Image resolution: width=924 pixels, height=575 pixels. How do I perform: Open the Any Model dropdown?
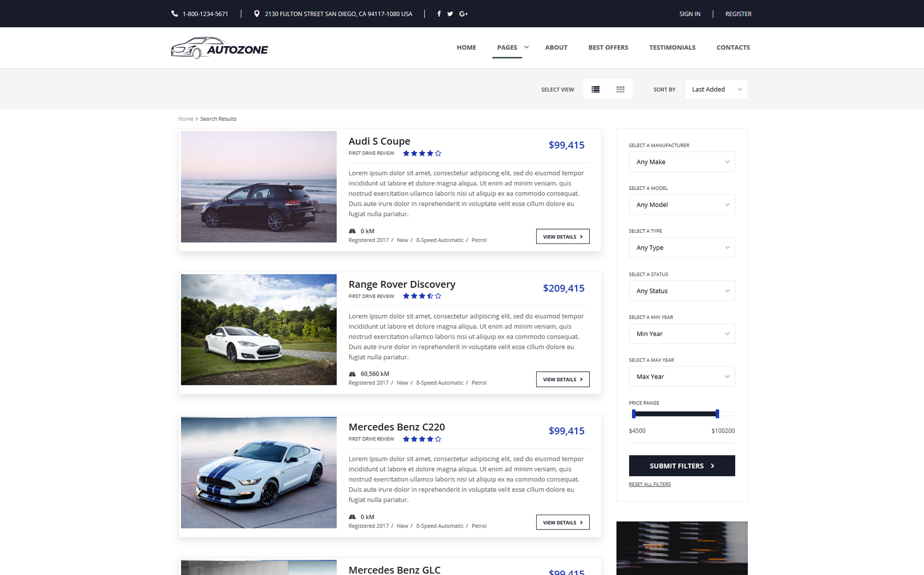pyautogui.click(x=682, y=205)
